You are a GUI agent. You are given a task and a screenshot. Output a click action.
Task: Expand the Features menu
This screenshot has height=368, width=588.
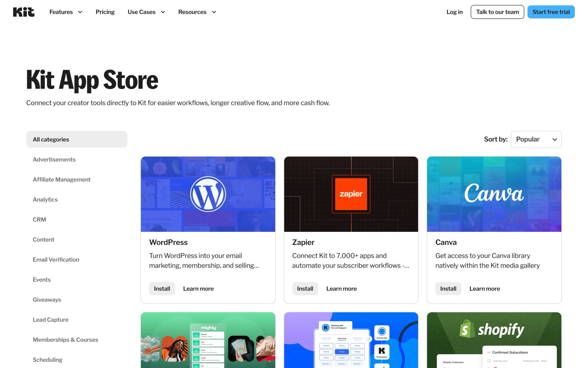66,12
